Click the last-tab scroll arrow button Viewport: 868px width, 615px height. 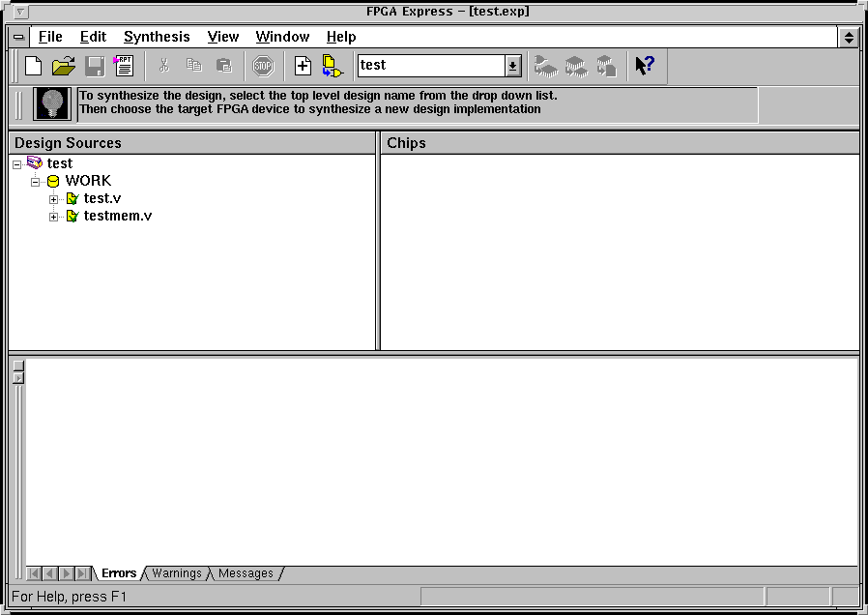point(82,573)
